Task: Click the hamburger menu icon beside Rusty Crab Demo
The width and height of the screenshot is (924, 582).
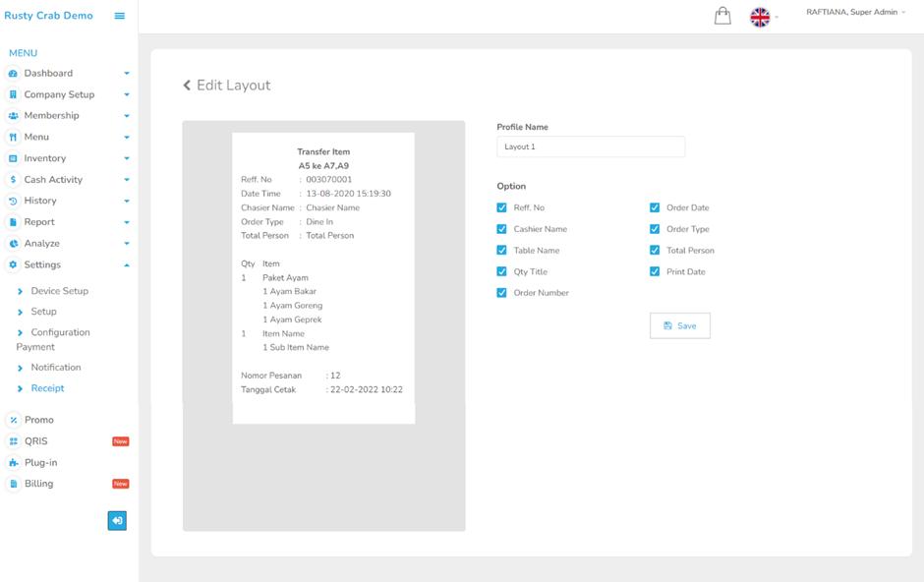Action: point(120,16)
